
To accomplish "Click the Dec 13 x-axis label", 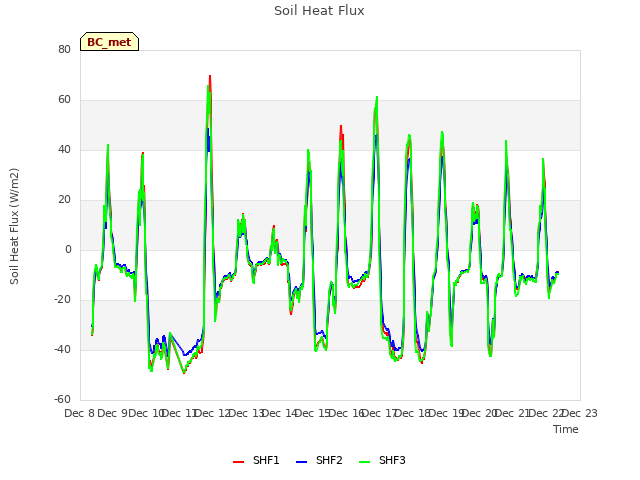I will point(247,413).
